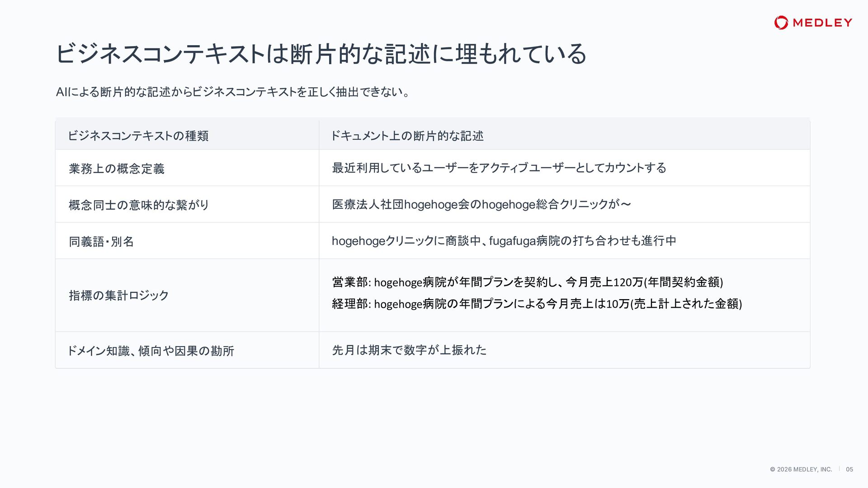Click the MEDLEY logo icon

click(781, 23)
